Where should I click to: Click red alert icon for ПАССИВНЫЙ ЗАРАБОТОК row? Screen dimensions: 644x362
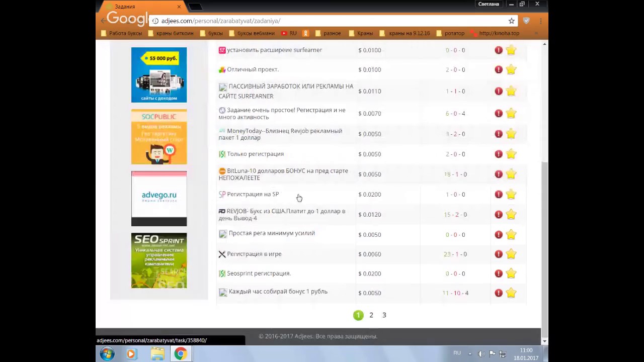[499, 91]
